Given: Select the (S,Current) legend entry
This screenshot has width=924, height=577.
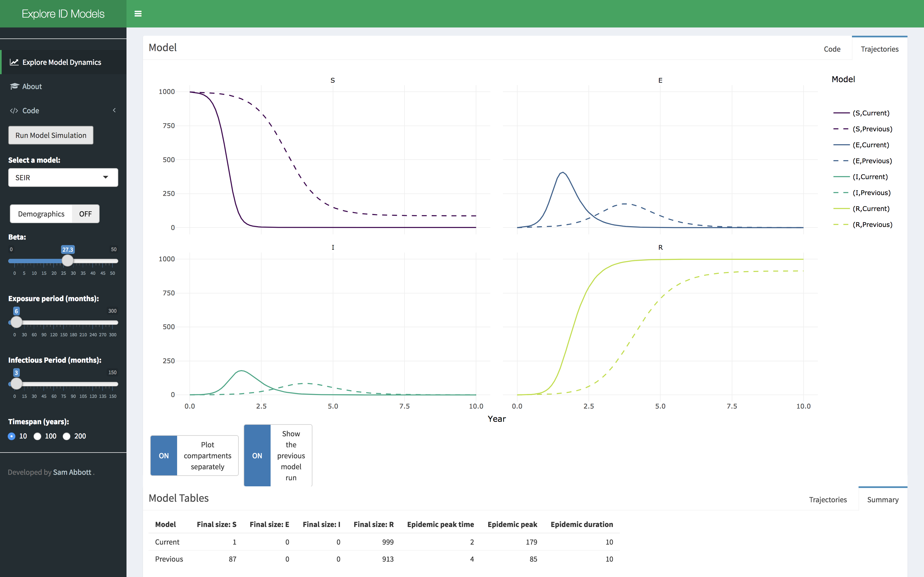Looking at the screenshot, I should tap(871, 113).
